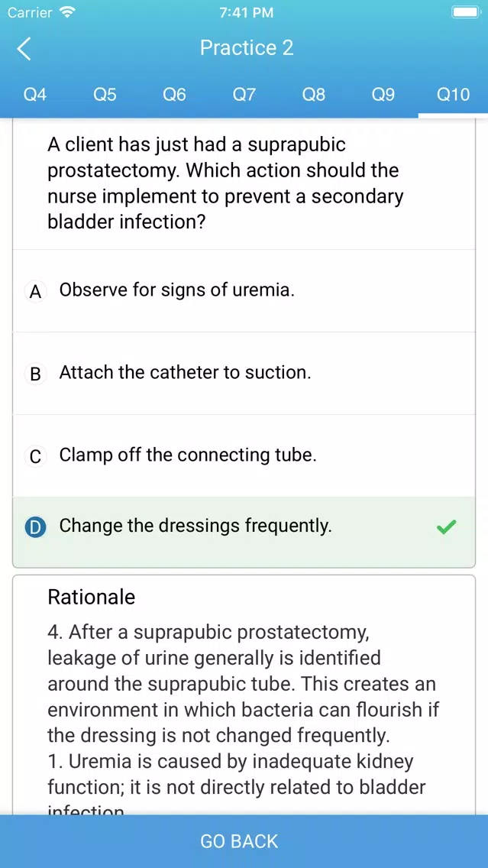488x868 pixels.
Task: Select the active Q10 tab
Action: click(x=453, y=95)
